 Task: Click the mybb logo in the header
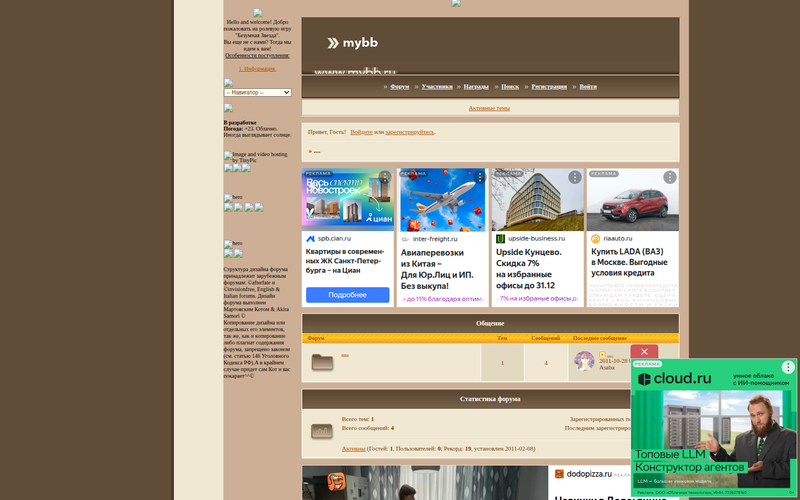352,43
